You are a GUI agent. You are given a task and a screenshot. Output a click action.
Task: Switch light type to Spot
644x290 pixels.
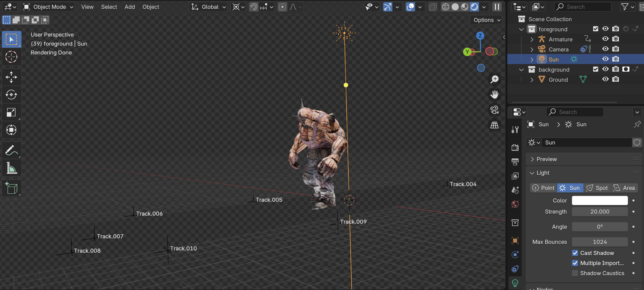[x=597, y=188]
